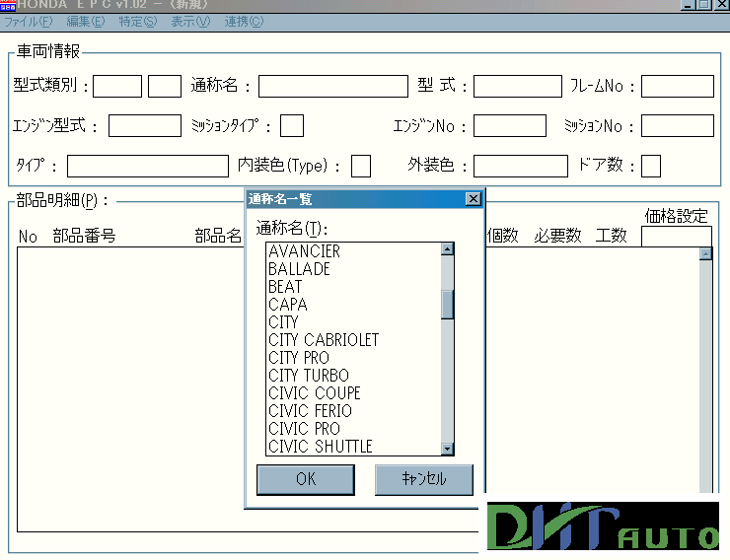Select AVANCIER in the list
Screen dimensions: 730x560
pos(354,251)
